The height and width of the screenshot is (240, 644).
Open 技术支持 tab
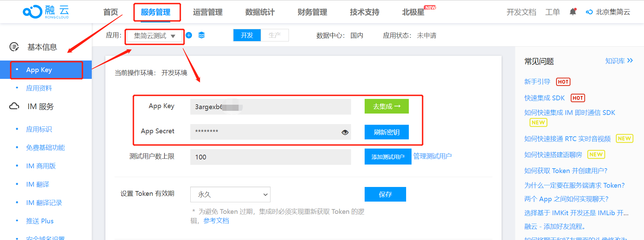click(365, 12)
